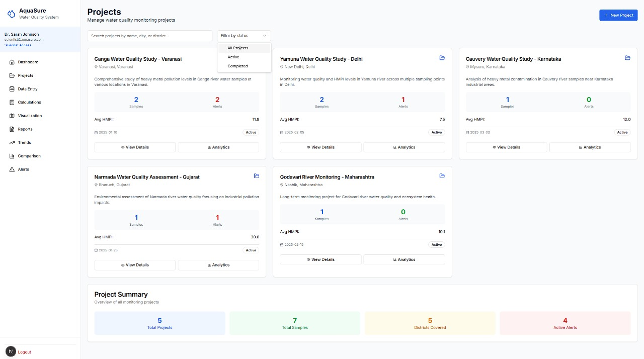Open Visualization page from sidebar
Viewport: 644px width, 359px height.
(30, 116)
